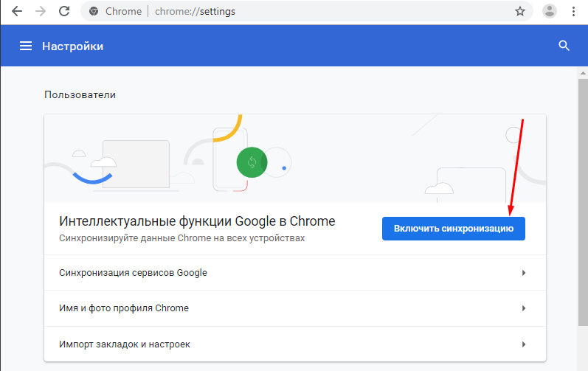The height and width of the screenshot is (371, 588).
Task: Click the Включить синхронизацию button
Action: point(454,229)
